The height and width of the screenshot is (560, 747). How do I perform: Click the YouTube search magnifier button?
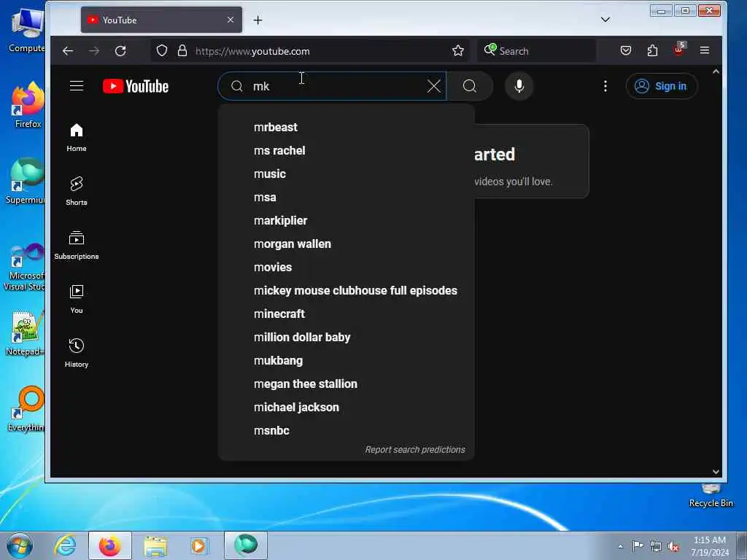470,86
